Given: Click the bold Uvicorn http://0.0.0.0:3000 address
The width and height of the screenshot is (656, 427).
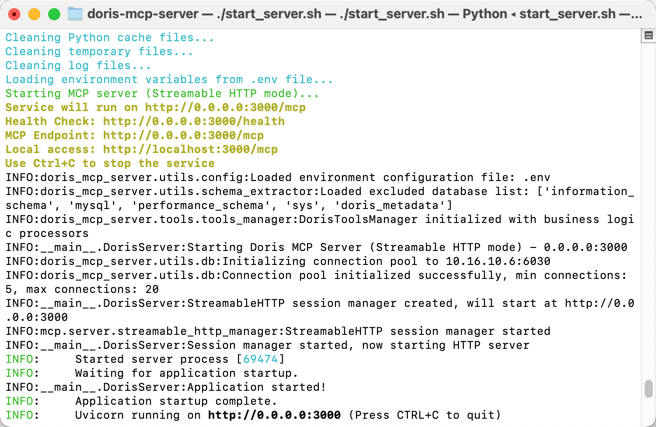Looking at the screenshot, I should coord(274,415).
